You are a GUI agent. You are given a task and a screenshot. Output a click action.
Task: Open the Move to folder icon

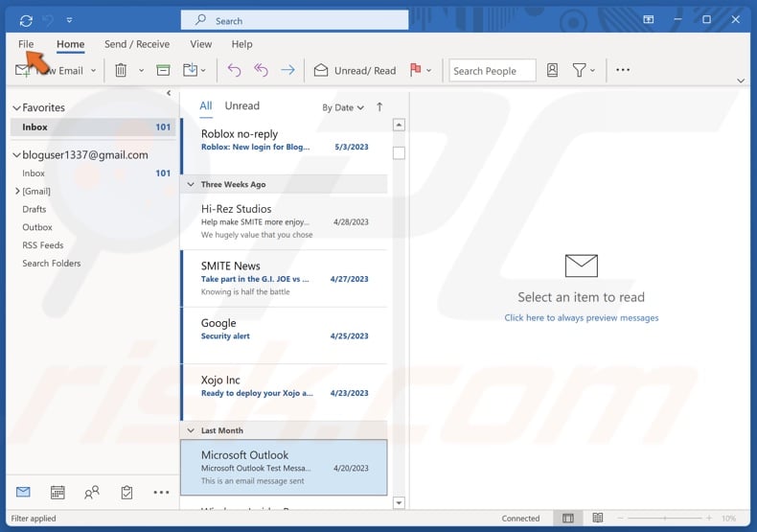(191, 70)
